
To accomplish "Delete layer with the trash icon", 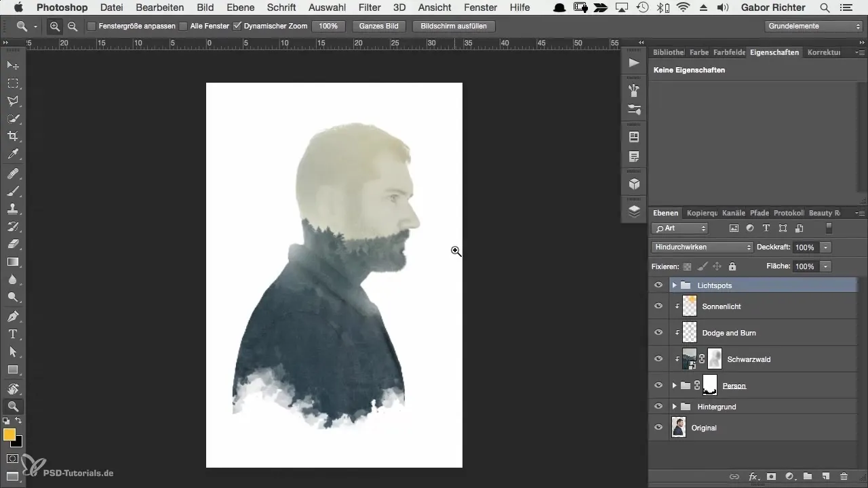I will tap(844, 477).
